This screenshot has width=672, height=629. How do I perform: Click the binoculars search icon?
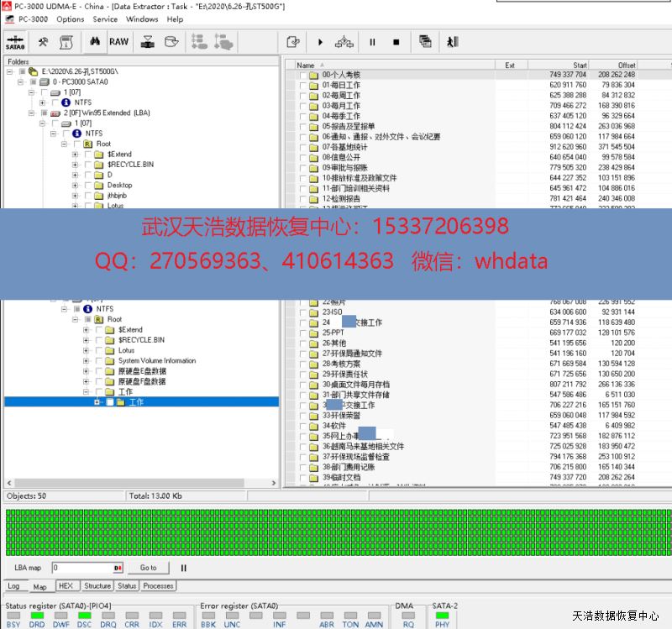[x=95, y=42]
